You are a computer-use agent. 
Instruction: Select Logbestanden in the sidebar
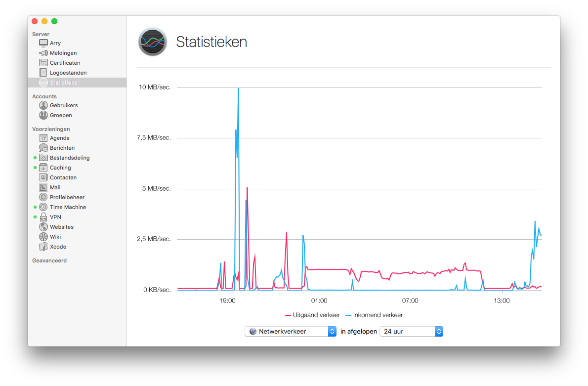68,73
